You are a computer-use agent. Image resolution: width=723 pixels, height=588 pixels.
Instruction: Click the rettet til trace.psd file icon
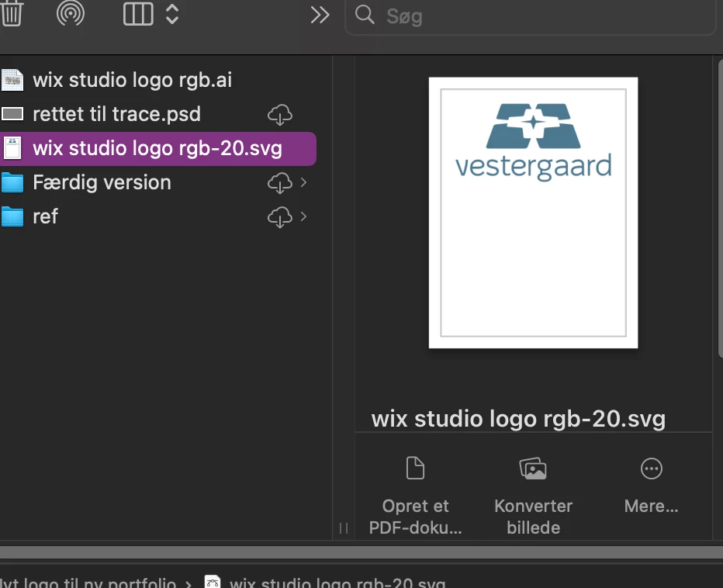[x=12, y=114]
